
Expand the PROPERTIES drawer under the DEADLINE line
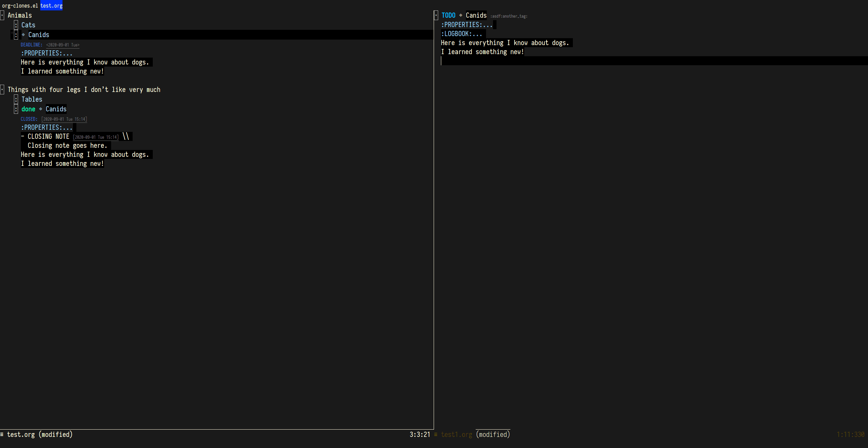click(x=47, y=53)
